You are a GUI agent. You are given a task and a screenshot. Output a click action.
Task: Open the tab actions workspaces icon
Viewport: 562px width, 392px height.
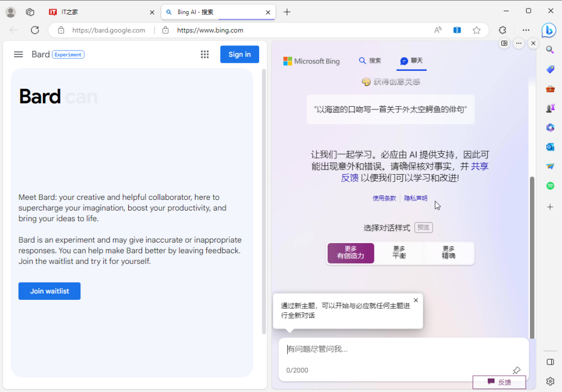[x=30, y=12]
